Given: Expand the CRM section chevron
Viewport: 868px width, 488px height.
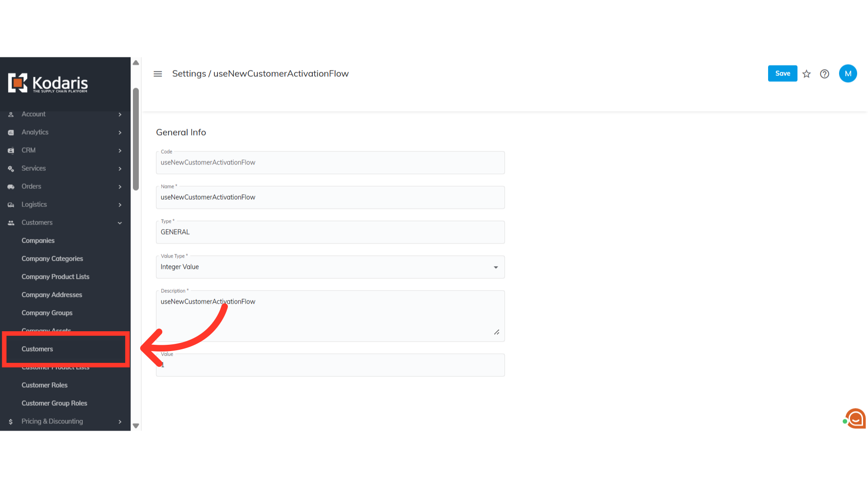Looking at the screenshot, I should (120, 150).
